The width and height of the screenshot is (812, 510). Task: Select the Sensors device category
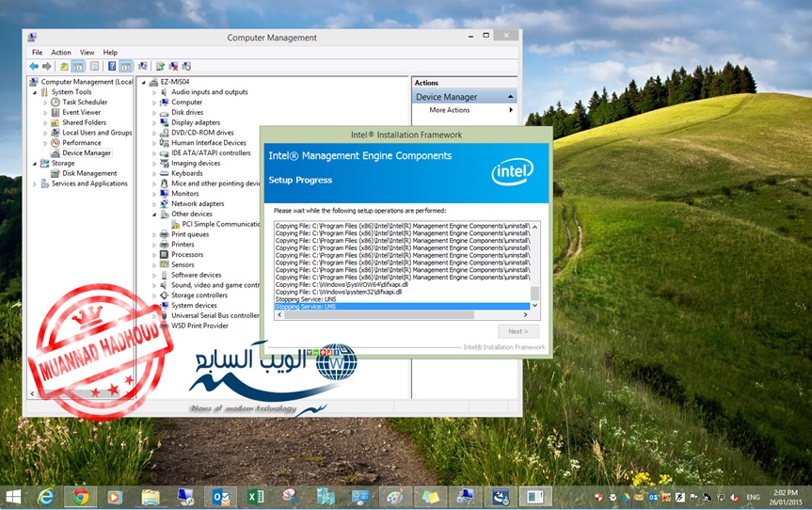183,264
